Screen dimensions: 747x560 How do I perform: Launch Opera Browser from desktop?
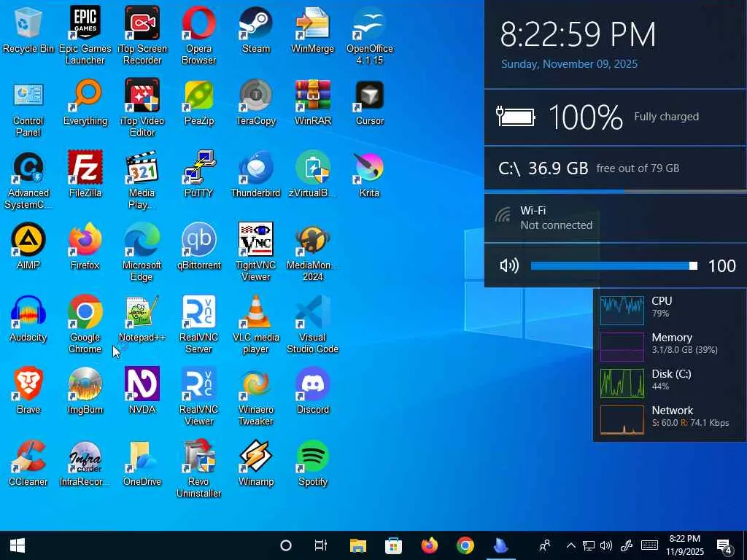tap(198, 36)
